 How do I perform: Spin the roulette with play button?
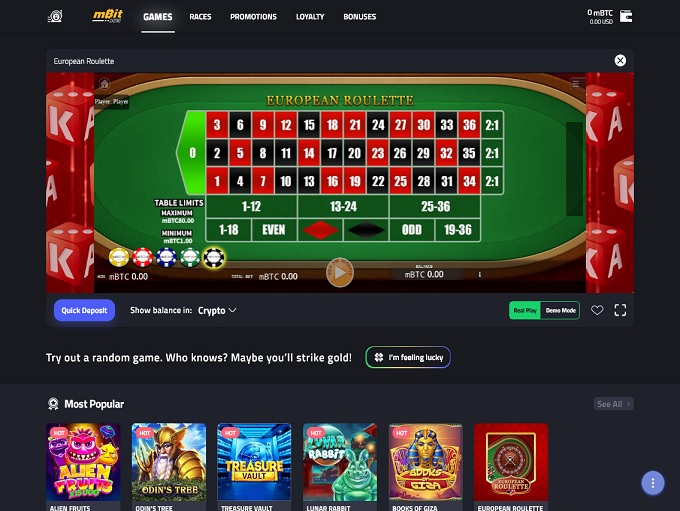point(340,273)
